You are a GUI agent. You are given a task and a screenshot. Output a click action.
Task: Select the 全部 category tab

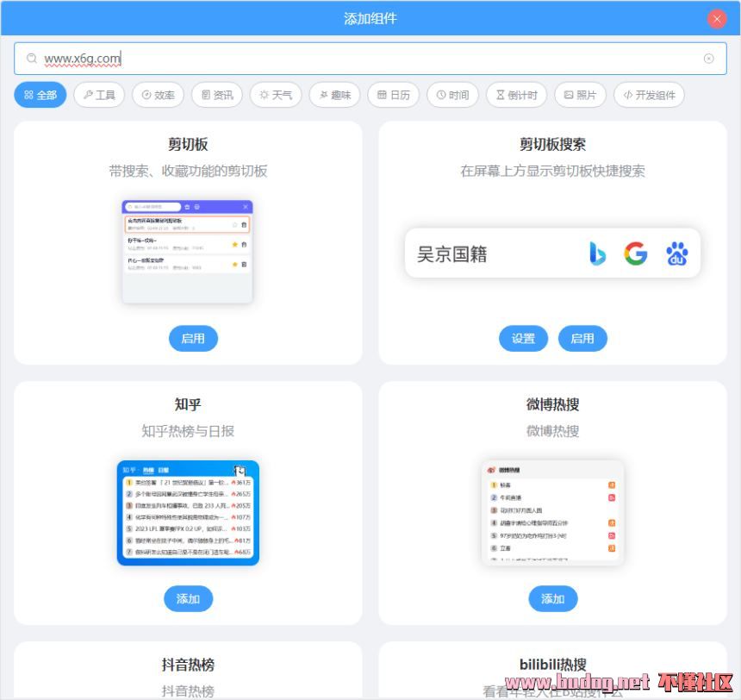[x=40, y=95]
